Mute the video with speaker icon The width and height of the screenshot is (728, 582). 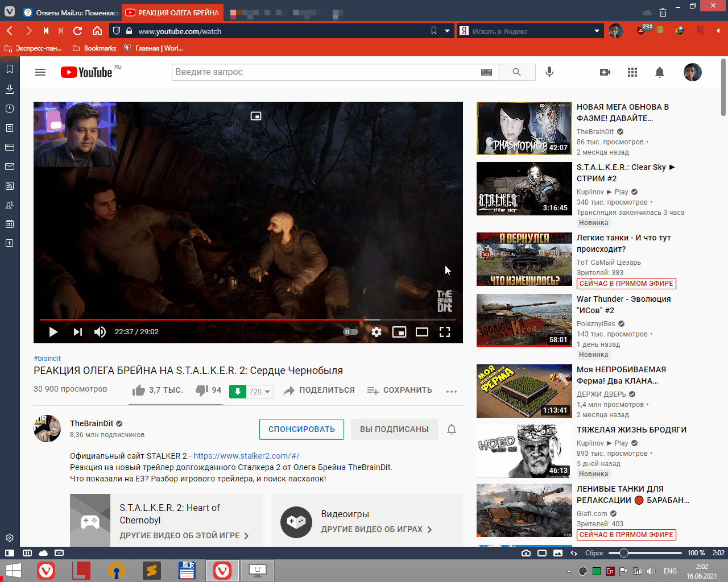coord(100,332)
